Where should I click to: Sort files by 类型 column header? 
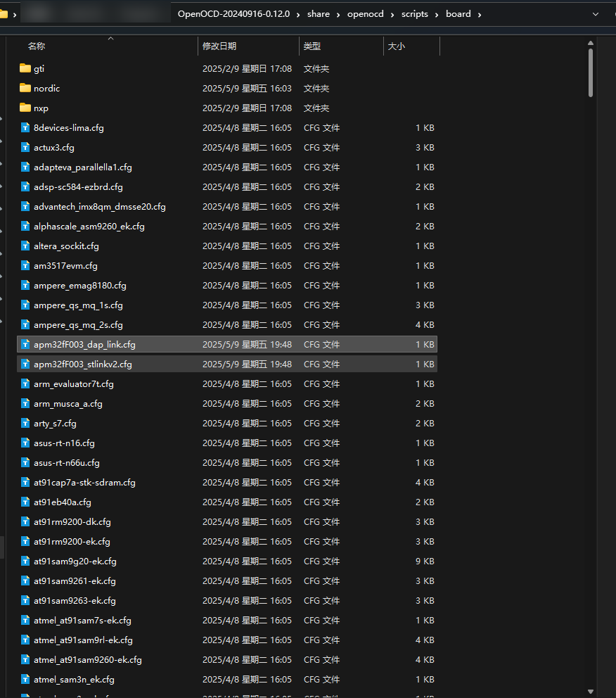[312, 46]
